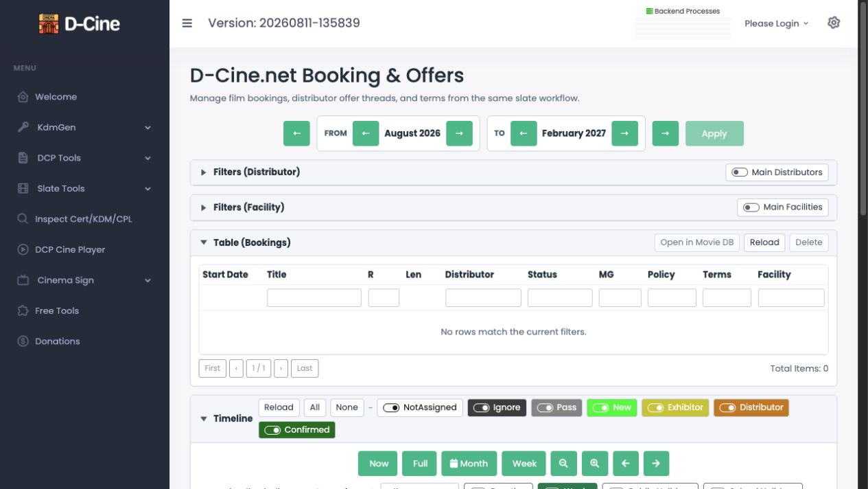This screenshot has height=489, width=868.
Task: Toggle Main Distributors switch
Action: click(739, 172)
